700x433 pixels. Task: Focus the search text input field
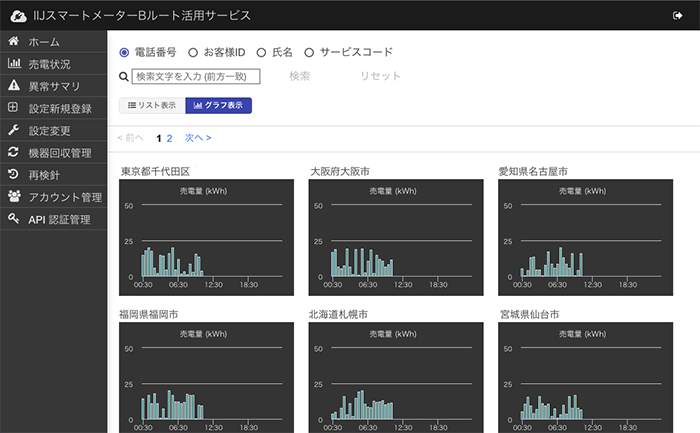click(196, 76)
